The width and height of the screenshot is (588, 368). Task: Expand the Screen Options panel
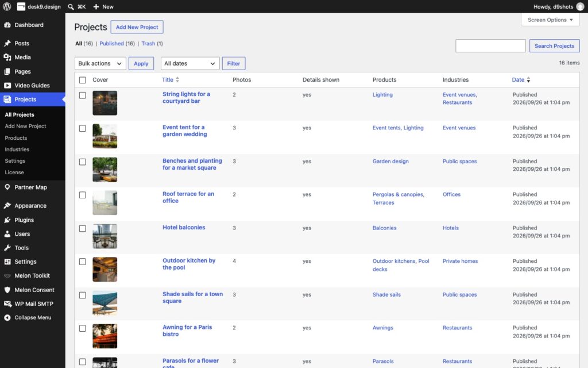coord(550,20)
